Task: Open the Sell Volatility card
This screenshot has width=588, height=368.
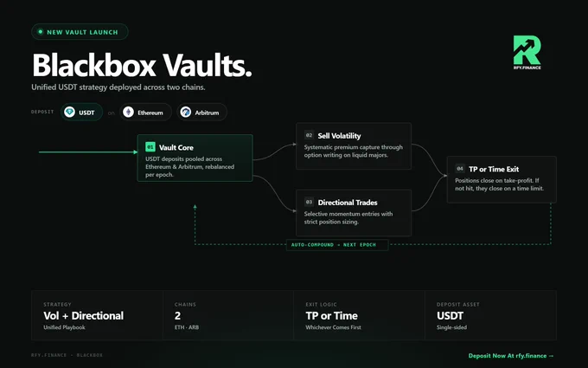Action: (x=354, y=146)
